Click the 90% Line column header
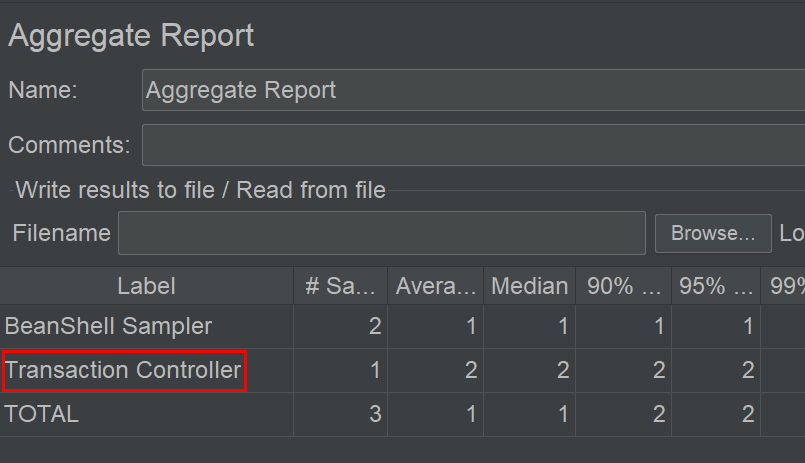805x463 pixels. [x=623, y=286]
